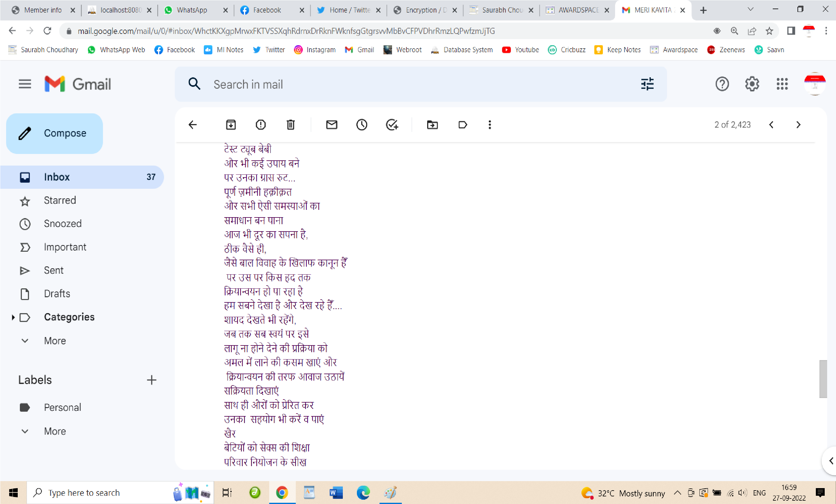
Task: Open the Labels tag icon in toolbar
Action: coord(462,125)
